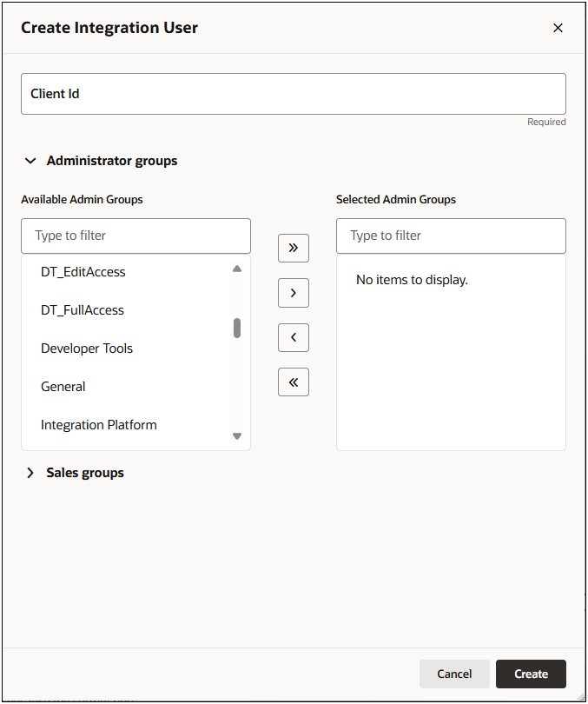Focus the Available Admin Groups filter box
The width and height of the screenshot is (588, 704).
pyautogui.click(x=135, y=236)
